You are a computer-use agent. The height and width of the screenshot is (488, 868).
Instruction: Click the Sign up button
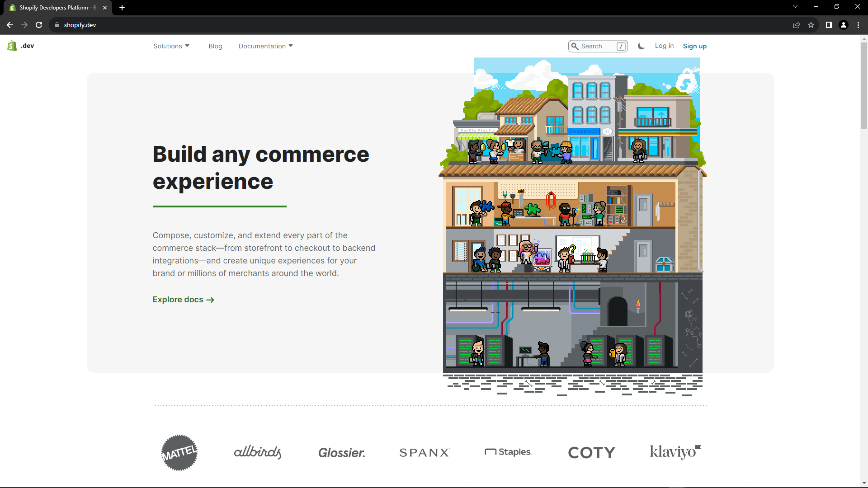694,46
